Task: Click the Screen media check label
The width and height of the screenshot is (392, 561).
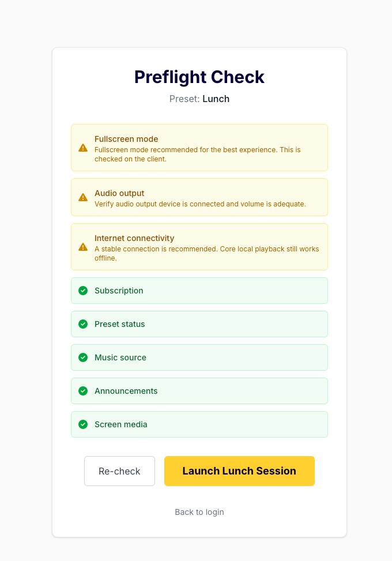Action: tap(121, 424)
